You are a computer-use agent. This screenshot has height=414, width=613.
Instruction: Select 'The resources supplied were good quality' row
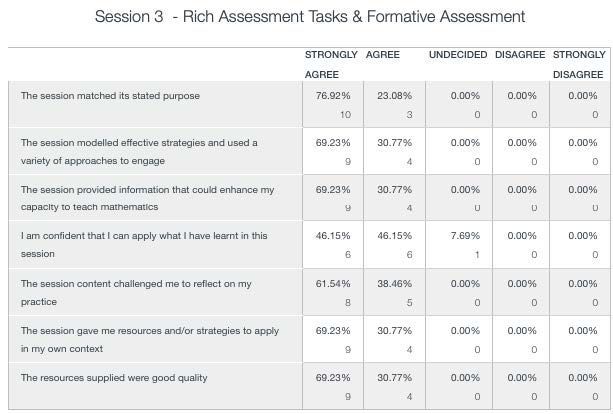(309, 387)
